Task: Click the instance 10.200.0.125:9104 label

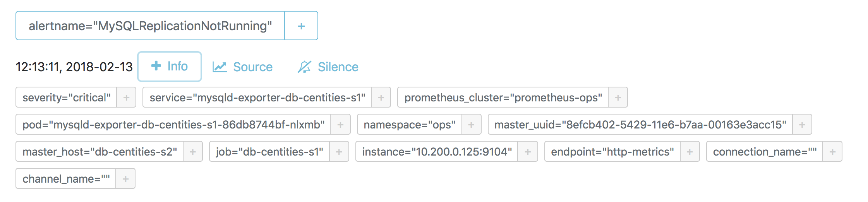Action: [x=437, y=152]
